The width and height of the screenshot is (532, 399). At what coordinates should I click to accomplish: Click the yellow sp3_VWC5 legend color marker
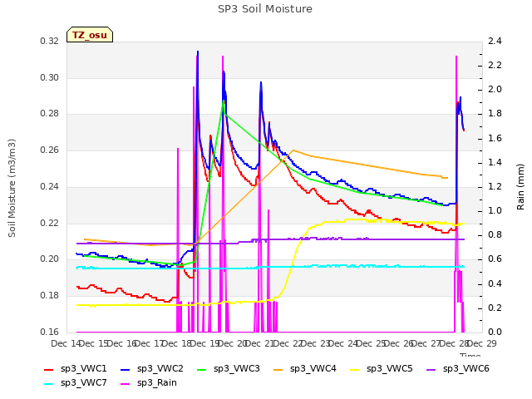click(x=355, y=369)
